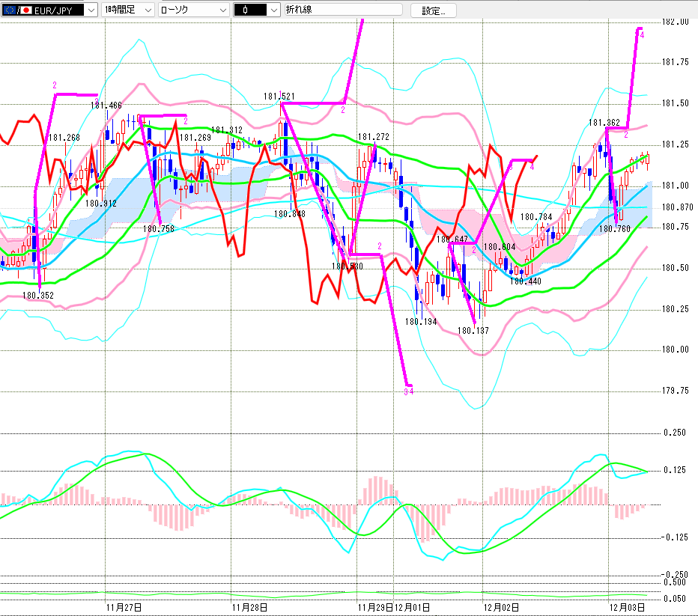Click the 181.862 high price label
Viewport: 698px width, 616px height.
tap(604, 123)
